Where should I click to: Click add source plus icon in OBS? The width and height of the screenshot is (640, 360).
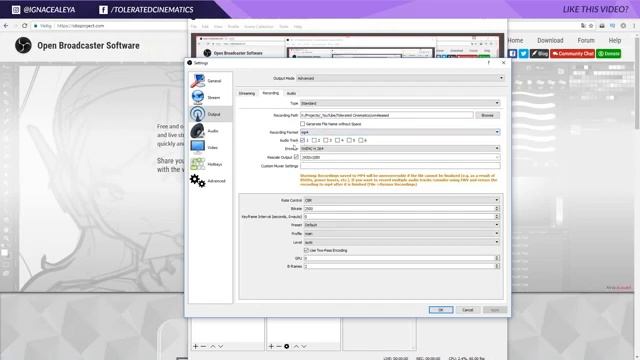271,346
